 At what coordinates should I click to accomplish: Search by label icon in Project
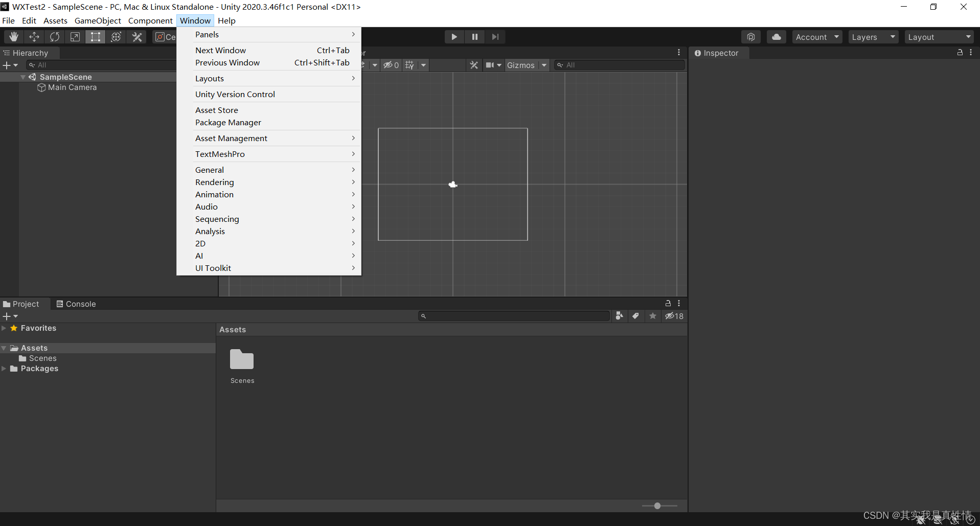635,316
